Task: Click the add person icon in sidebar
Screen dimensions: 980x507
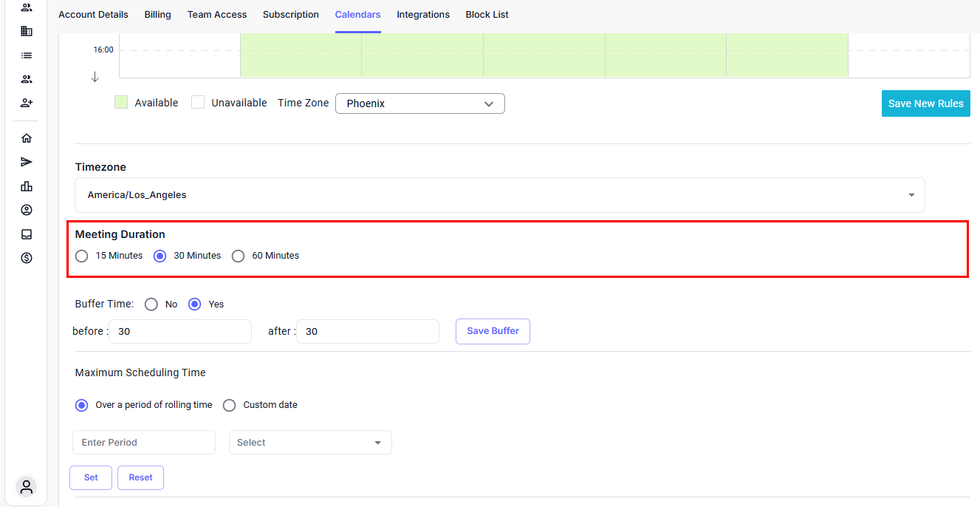Action: pyautogui.click(x=27, y=103)
